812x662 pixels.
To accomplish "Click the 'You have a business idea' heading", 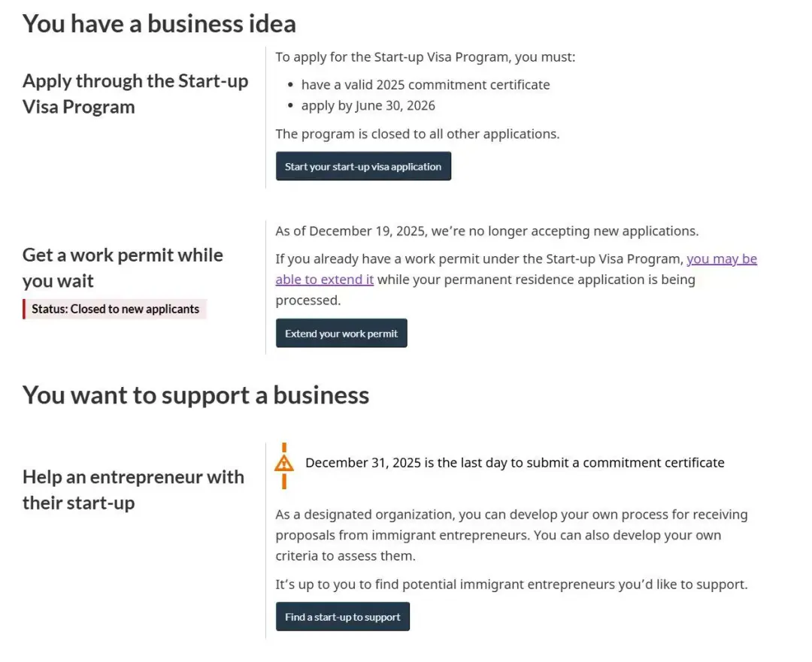I will (x=159, y=23).
